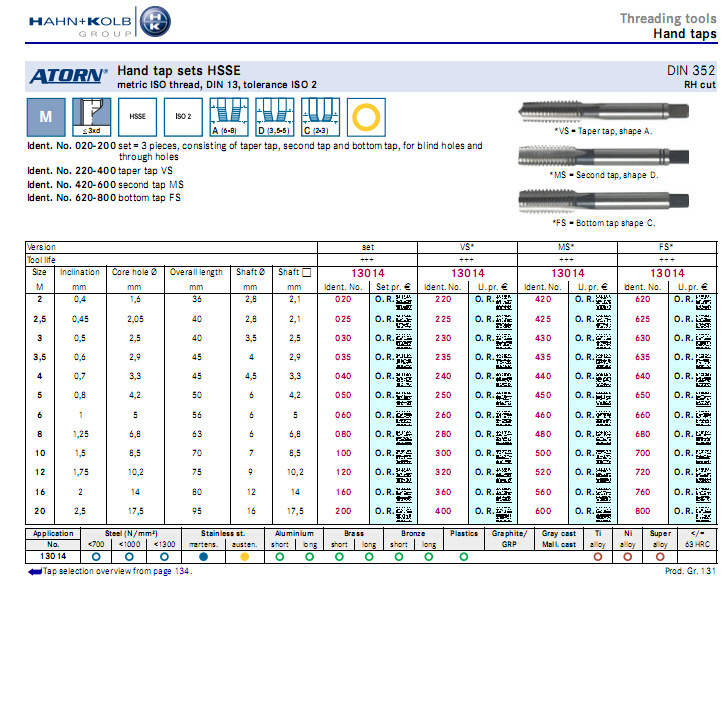Viewport: 727px width, 707px height.
Task: Click the square symbol in the Shaft column header
Action: pos(306,273)
